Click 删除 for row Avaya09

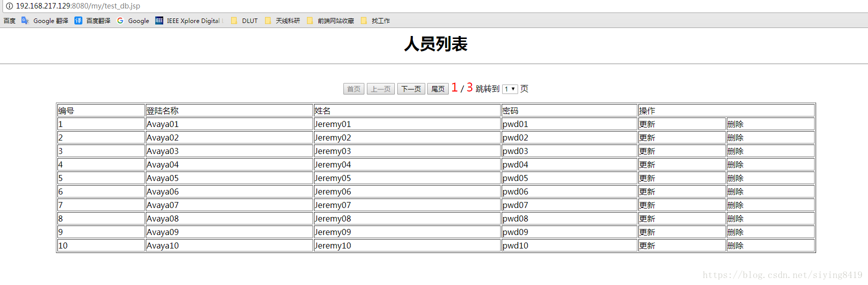pos(736,232)
